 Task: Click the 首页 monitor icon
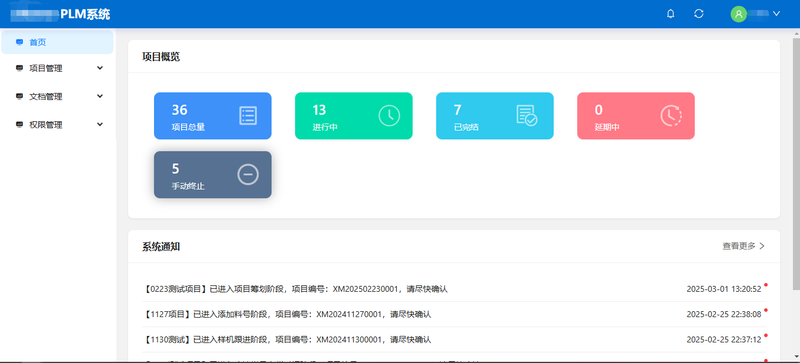pos(19,42)
